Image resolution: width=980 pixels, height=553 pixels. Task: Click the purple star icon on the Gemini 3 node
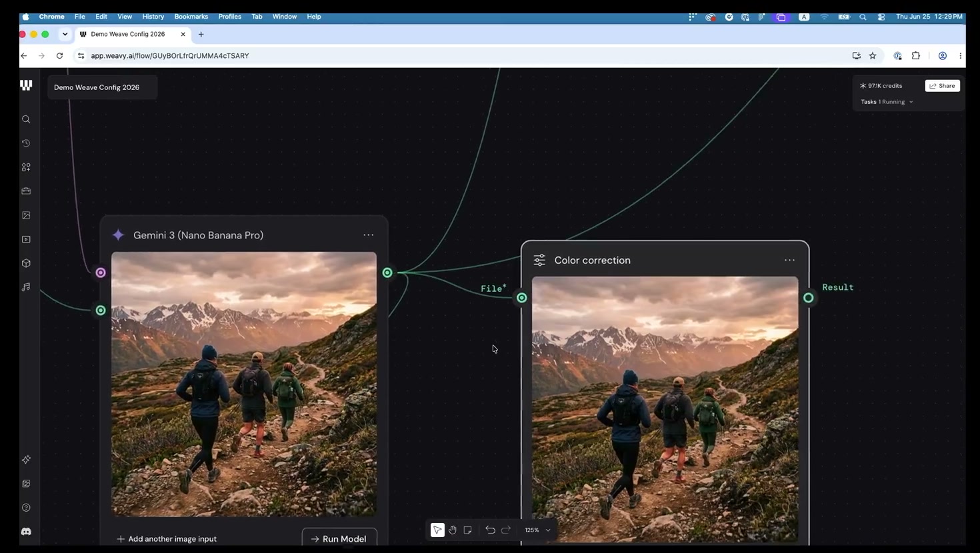pyautogui.click(x=118, y=235)
